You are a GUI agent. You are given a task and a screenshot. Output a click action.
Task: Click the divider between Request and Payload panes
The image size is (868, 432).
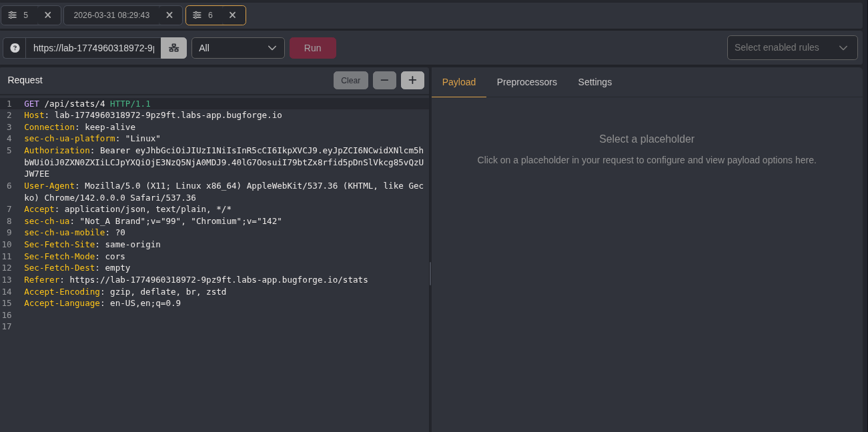(430, 273)
